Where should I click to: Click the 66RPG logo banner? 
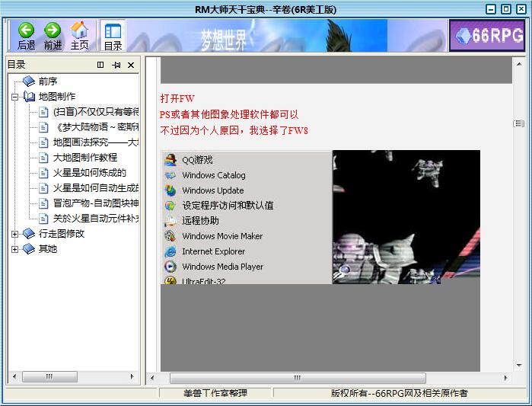(487, 35)
